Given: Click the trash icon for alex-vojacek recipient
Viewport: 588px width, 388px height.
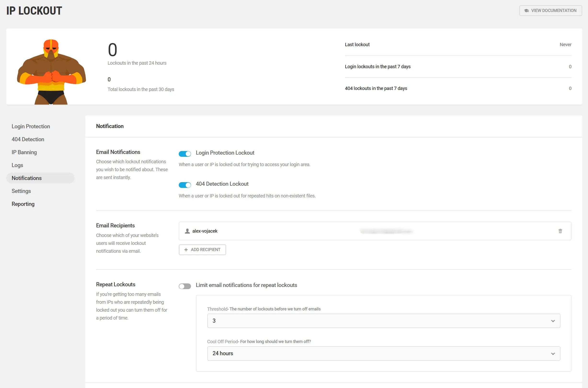Looking at the screenshot, I should pyautogui.click(x=560, y=231).
